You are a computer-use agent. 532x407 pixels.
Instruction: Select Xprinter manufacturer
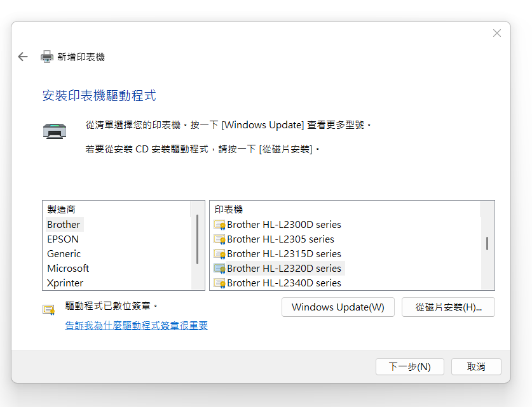coord(65,283)
